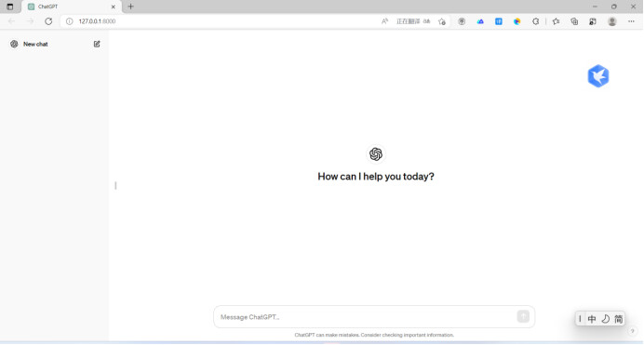Viewport: 644px width, 345px height.
Task: Toggle the moon half-width punctuation icon
Action: [x=605, y=319]
